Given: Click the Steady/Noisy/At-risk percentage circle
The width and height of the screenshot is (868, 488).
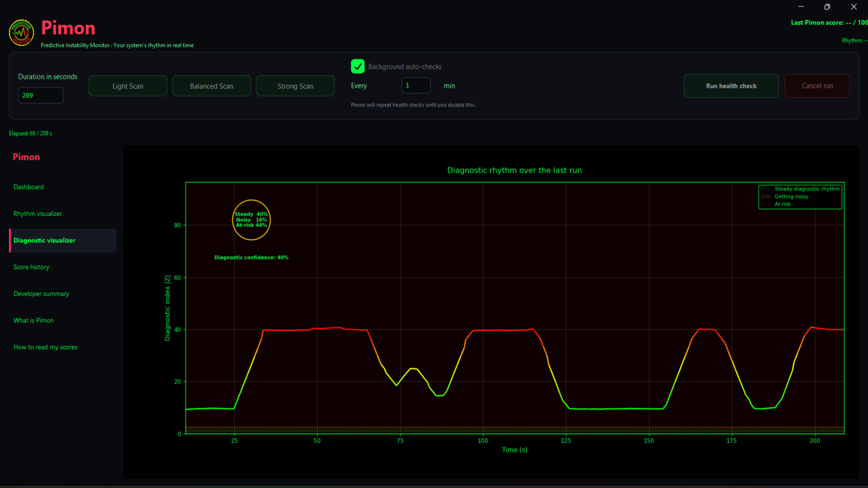Looking at the screenshot, I should (251, 220).
